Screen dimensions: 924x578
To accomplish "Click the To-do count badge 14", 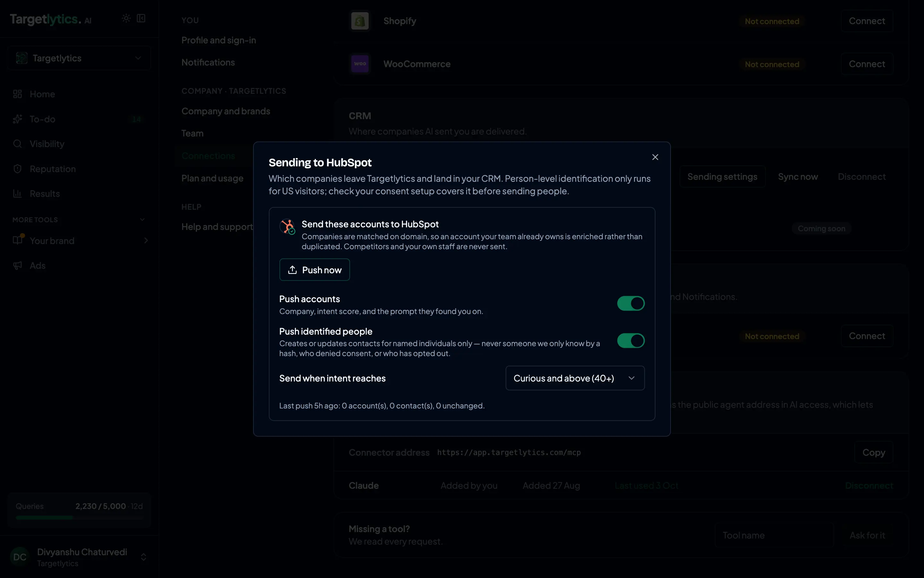I will pyautogui.click(x=136, y=119).
